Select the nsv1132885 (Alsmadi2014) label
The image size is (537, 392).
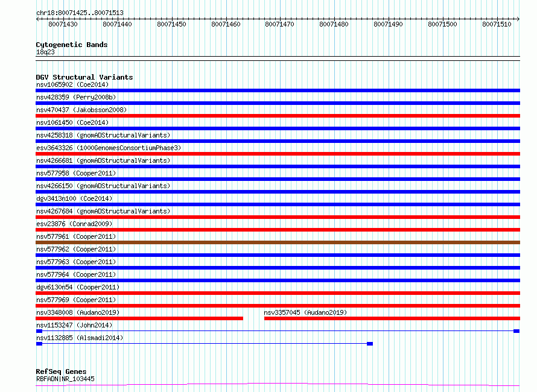tap(80, 338)
